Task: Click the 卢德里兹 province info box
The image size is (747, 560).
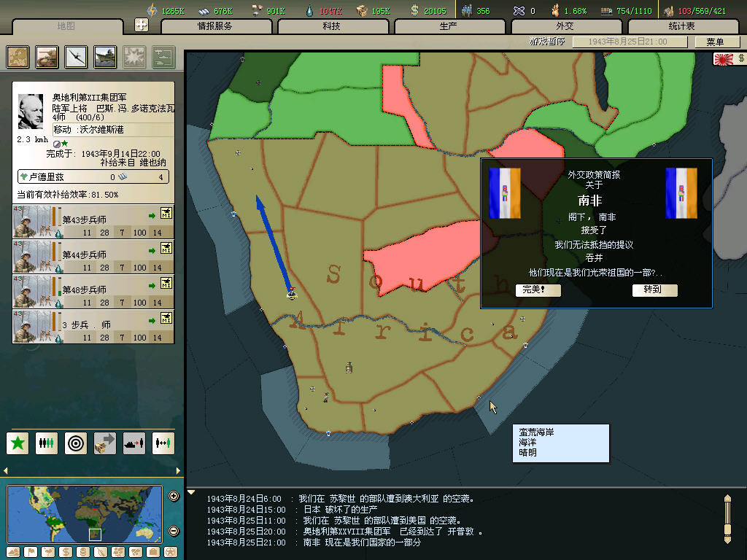Action: (x=93, y=176)
